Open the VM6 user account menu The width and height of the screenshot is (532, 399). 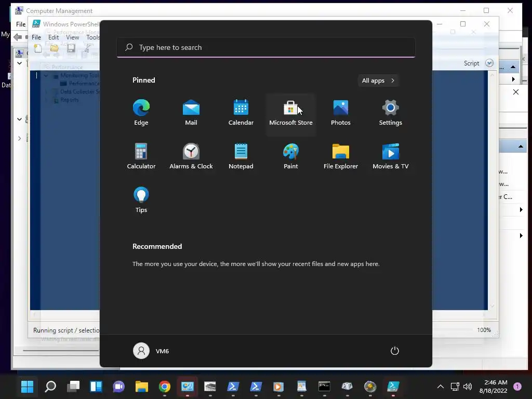coord(151,351)
